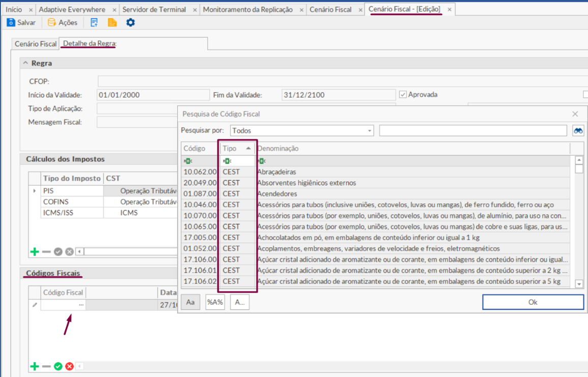Expand the PIS row arrow
Screen dimensions: 588x377
coord(35,191)
